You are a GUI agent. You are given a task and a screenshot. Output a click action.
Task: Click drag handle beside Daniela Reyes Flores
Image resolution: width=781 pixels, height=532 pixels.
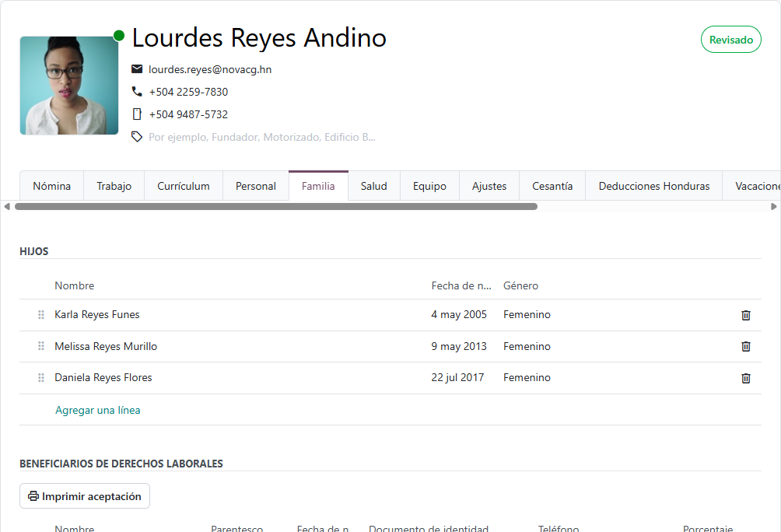pos(41,377)
